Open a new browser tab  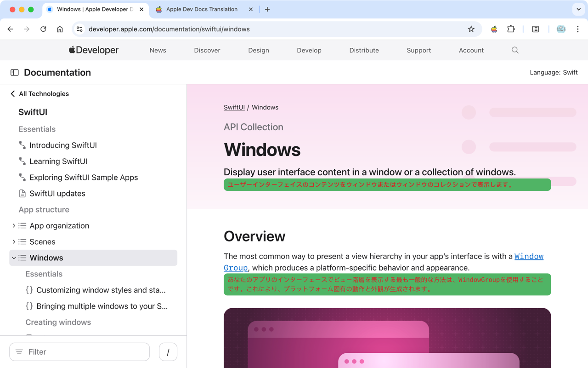267,9
